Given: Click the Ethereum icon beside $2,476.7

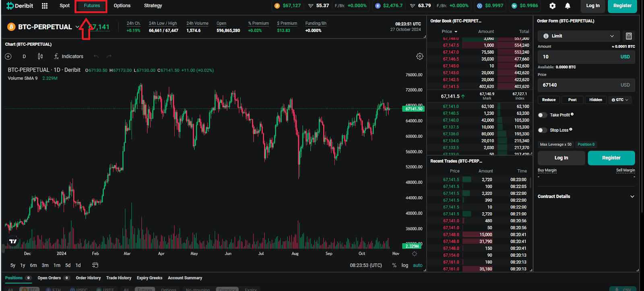Looking at the screenshot, I should [378, 6].
